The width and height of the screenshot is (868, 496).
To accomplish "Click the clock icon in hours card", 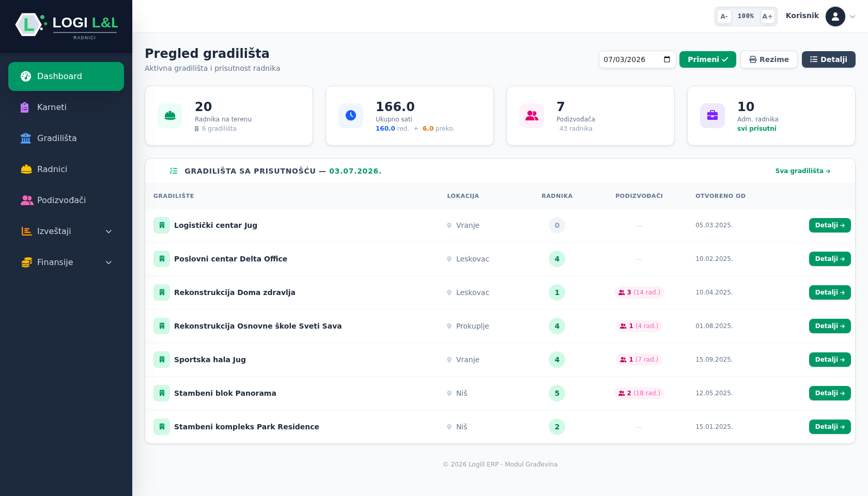I will [351, 116].
